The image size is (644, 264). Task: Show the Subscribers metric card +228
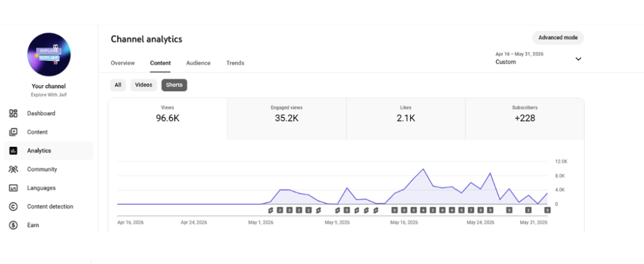pyautogui.click(x=525, y=119)
